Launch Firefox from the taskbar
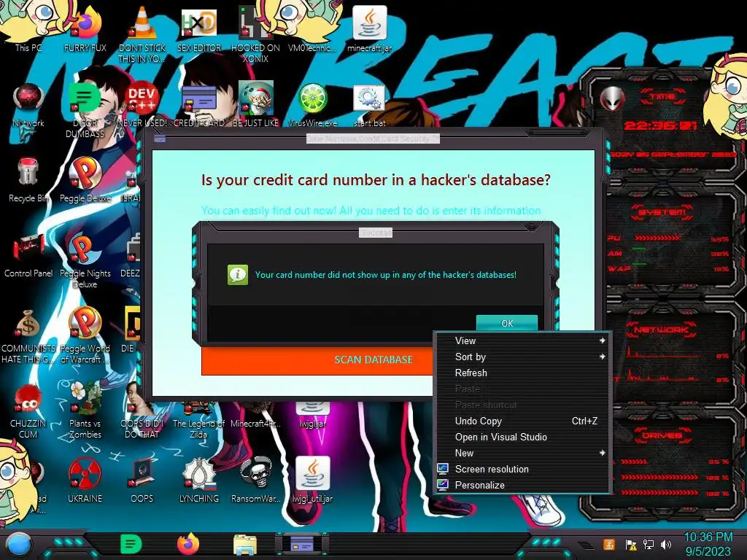The width and height of the screenshot is (747, 560). point(188,544)
